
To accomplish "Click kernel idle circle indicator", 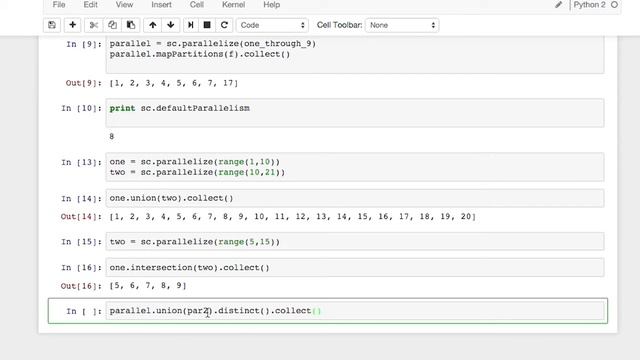I will coord(614,5).
